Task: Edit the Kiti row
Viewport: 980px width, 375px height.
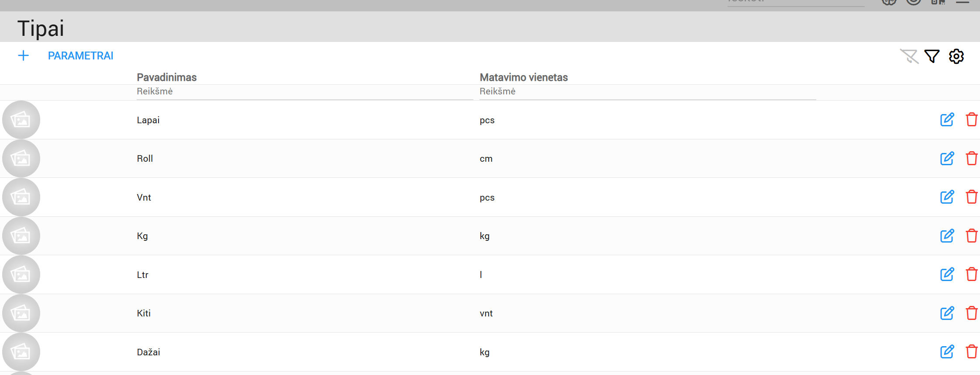Action: click(x=947, y=313)
